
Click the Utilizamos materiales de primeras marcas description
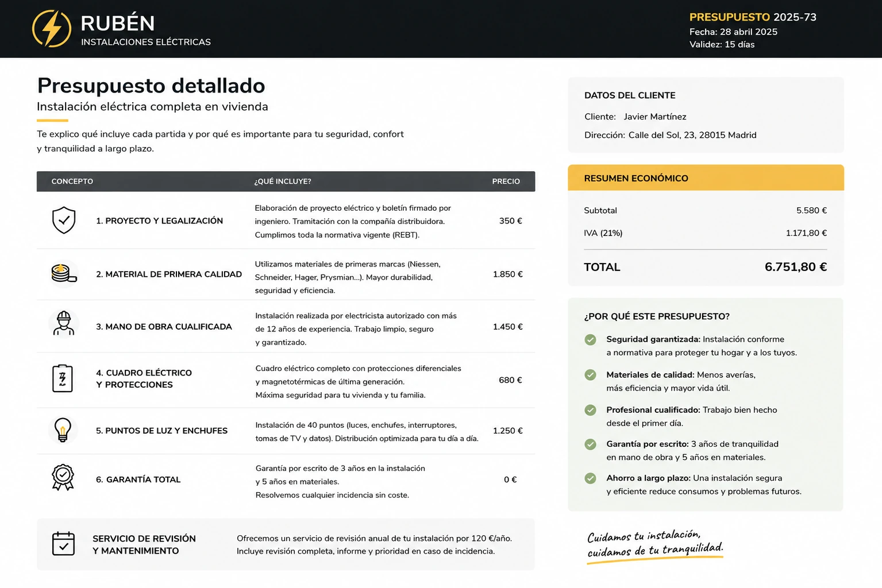point(348,277)
